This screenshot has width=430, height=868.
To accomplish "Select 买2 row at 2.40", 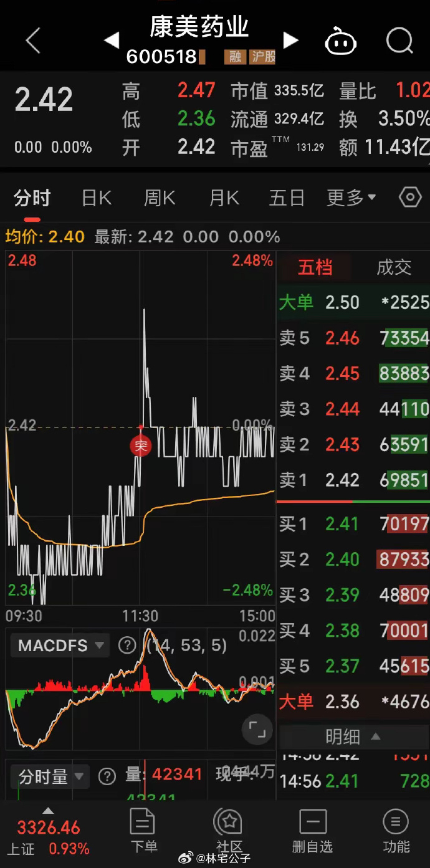I will point(353,559).
